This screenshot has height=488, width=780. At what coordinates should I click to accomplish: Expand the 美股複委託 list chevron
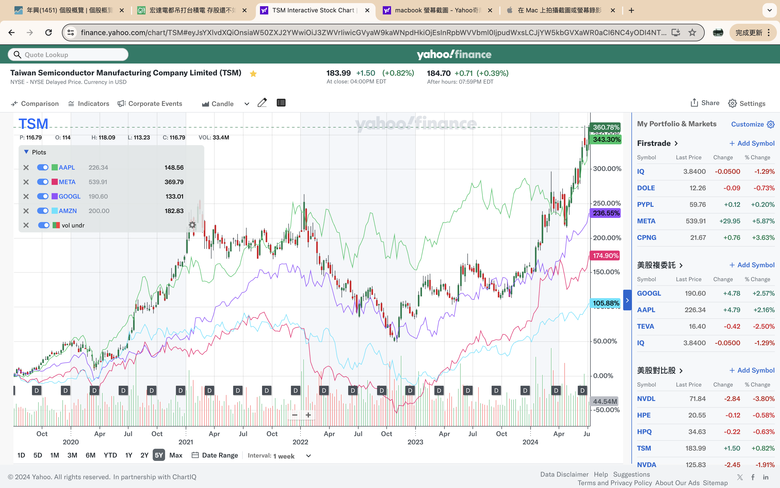click(x=681, y=265)
